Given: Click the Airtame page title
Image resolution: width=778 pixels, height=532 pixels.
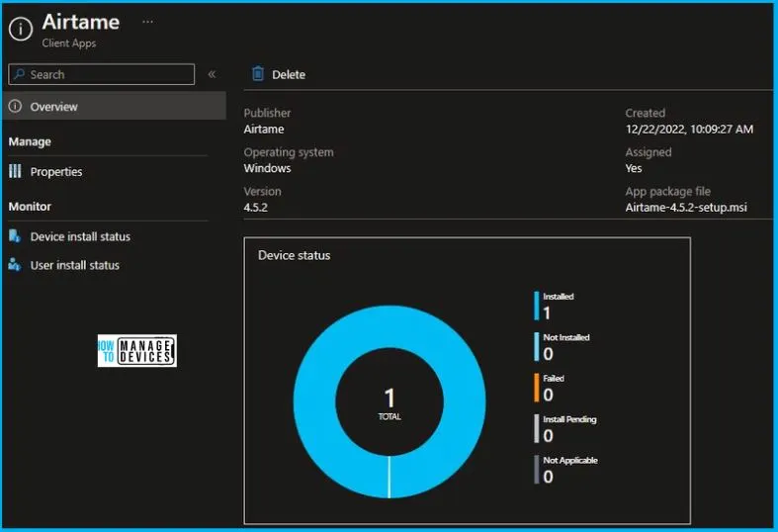Looking at the screenshot, I should pyautogui.click(x=81, y=22).
